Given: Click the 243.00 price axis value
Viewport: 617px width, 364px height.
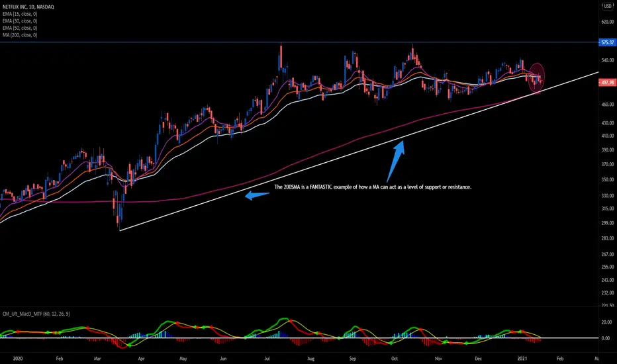Looking at the screenshot, I should point(608,280).
